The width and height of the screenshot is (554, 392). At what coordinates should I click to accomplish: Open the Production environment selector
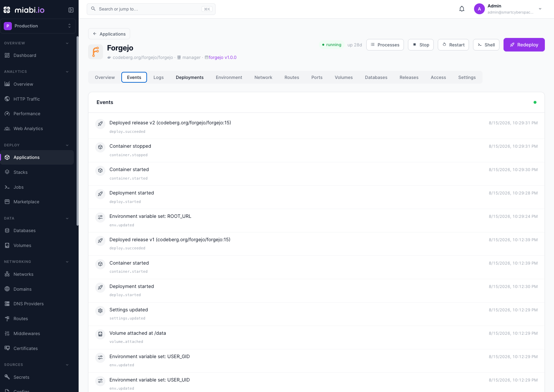click(x=38, y=26)
